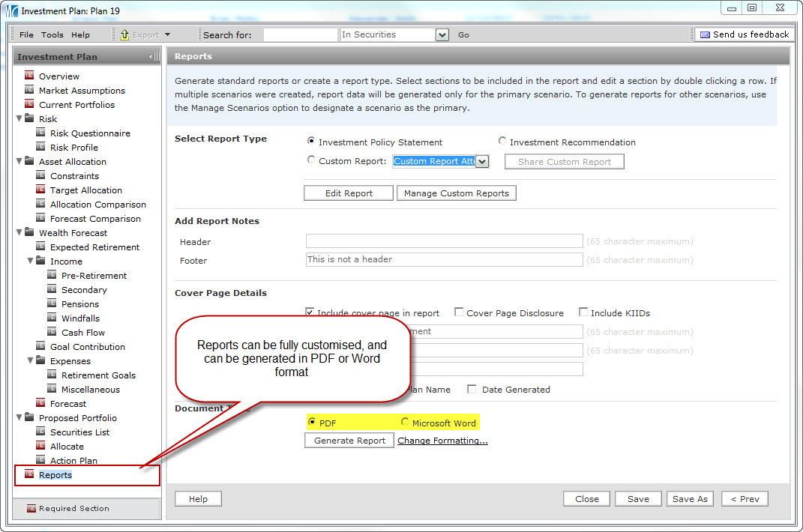
Task: Collapse the Wealth Forecast tree folder
Action: pyautogui.click(x=19, y=232)
